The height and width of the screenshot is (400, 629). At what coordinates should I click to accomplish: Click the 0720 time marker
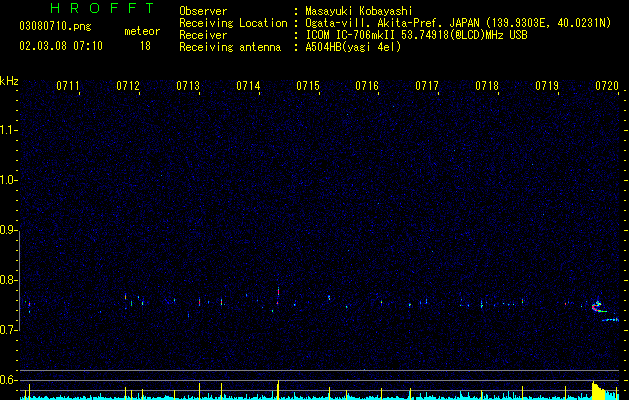[x=607, y=85]
